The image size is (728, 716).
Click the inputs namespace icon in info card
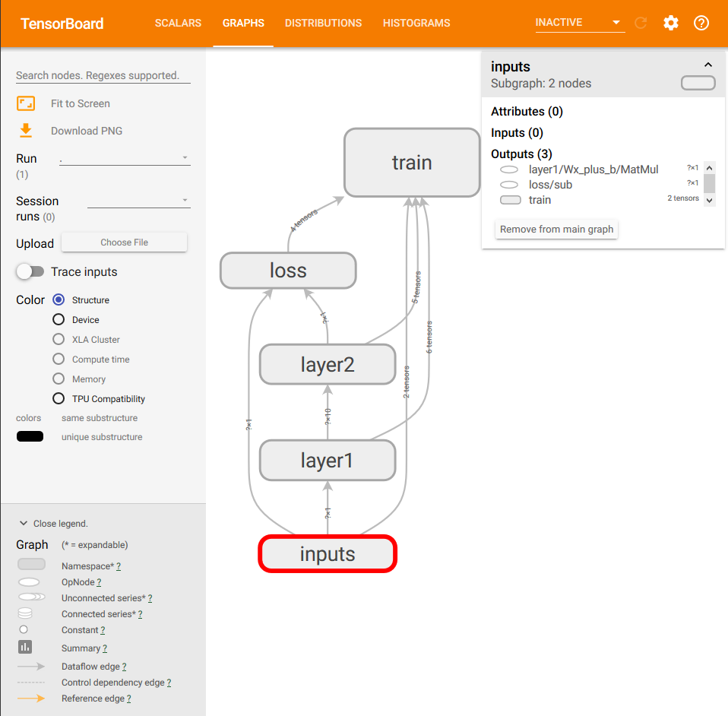tap(698, 83)
